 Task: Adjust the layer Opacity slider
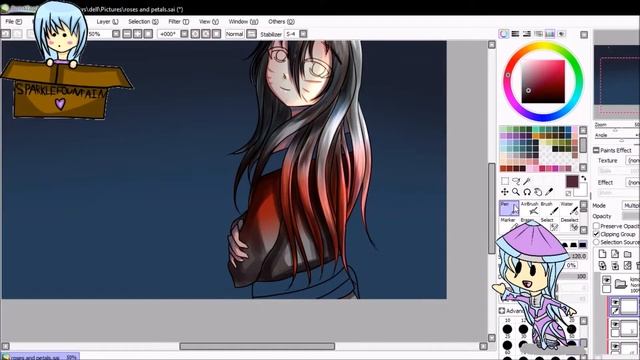(x=631, y=216)
